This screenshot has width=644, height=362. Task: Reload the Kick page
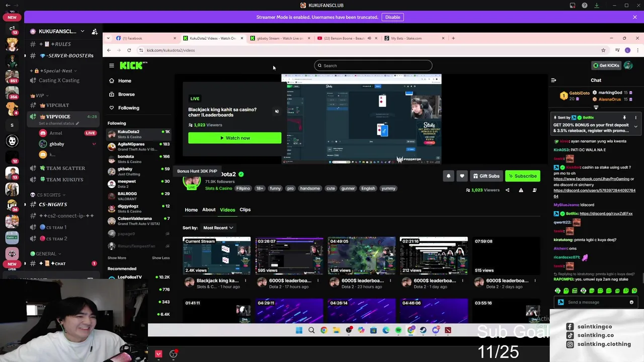(x=129, y=50)
